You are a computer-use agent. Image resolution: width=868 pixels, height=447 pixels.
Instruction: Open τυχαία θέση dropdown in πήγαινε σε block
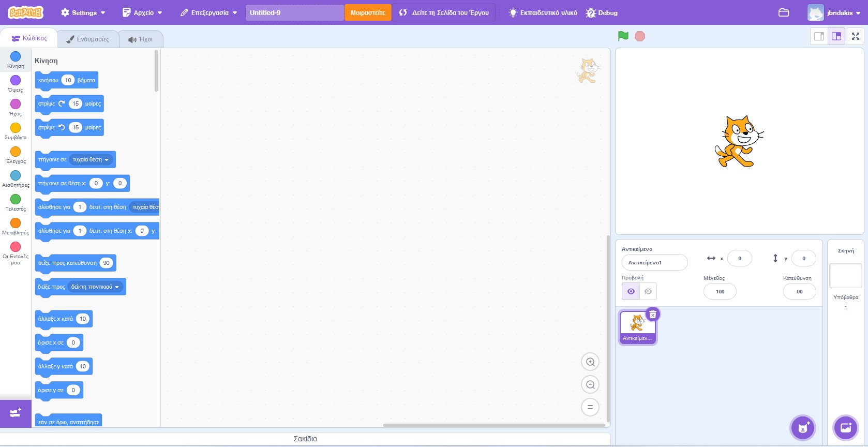point(91,159)
